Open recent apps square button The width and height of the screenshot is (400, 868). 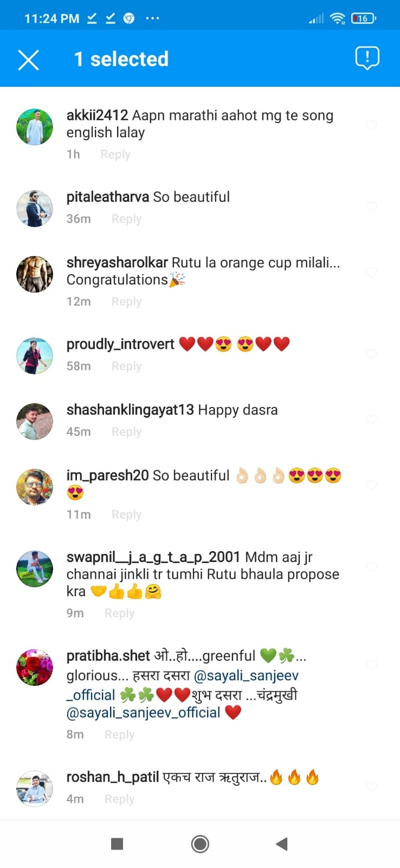(117, 844)
